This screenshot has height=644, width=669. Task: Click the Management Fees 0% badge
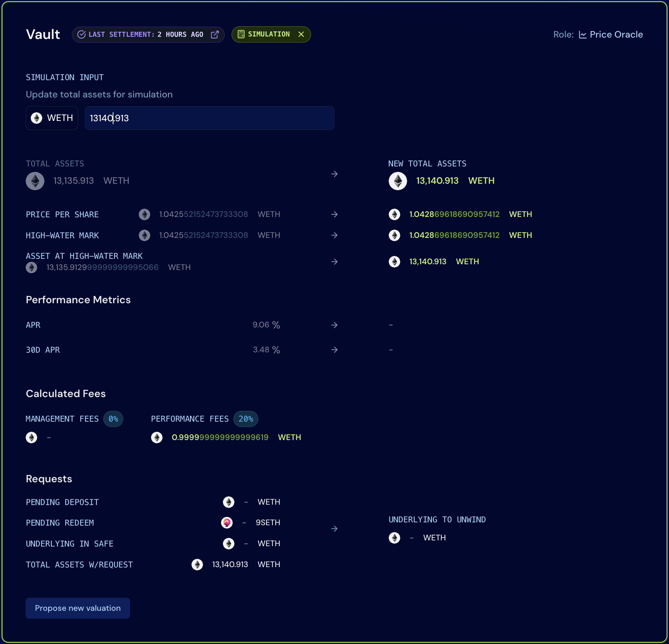(x=113, y=419)
